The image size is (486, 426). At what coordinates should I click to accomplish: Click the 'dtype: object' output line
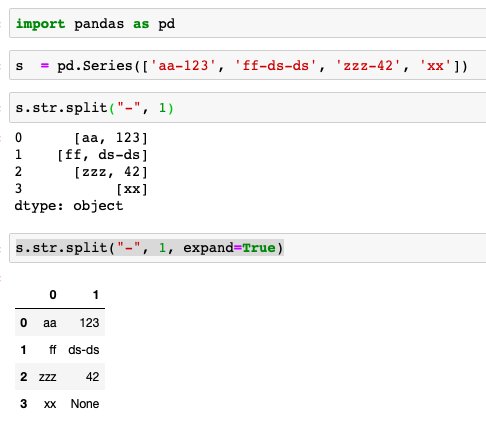pyautogui.click(x=69, y=206)
